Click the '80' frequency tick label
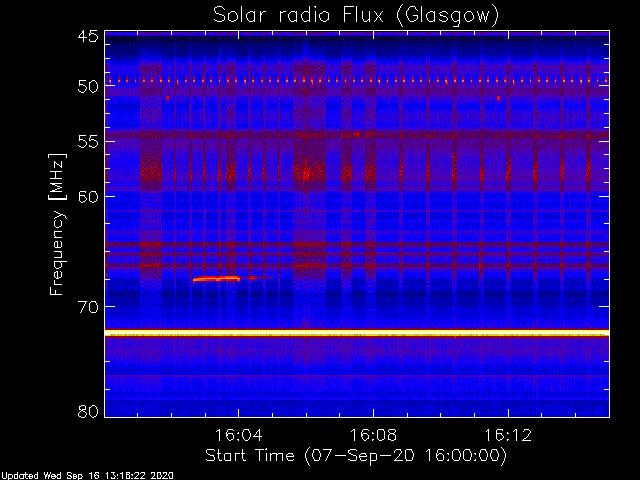This screenshot has height=480, width=640. pos(88,411)
